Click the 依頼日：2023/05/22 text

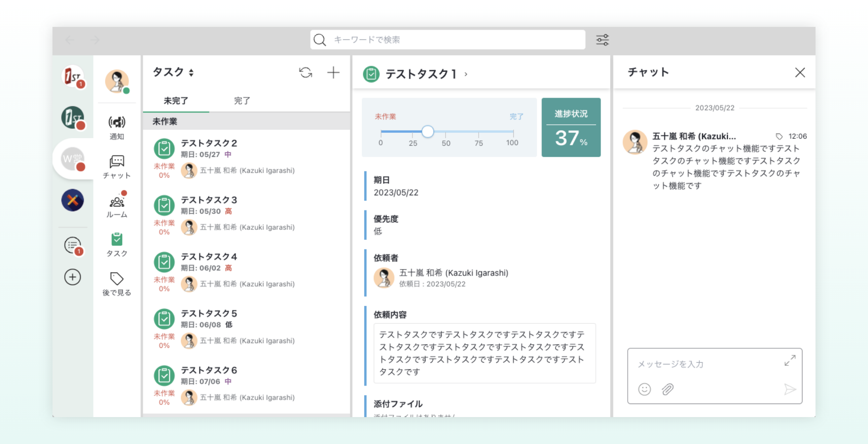coord(432,284)
